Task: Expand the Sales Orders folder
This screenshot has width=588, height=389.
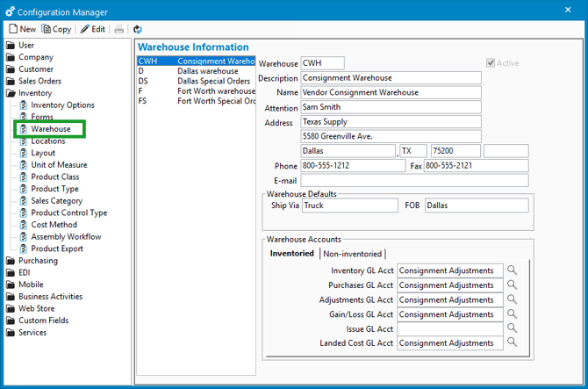Action: click(39, 81)
